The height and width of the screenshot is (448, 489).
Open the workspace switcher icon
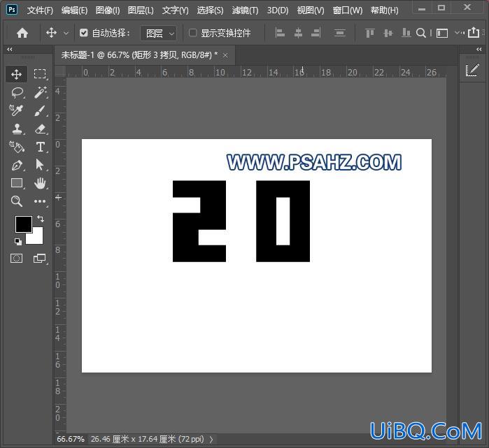(x=442, y=33)
